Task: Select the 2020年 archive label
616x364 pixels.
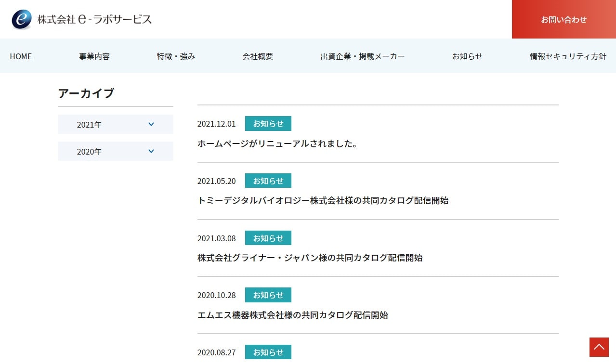Action: (x=89, y=152)
